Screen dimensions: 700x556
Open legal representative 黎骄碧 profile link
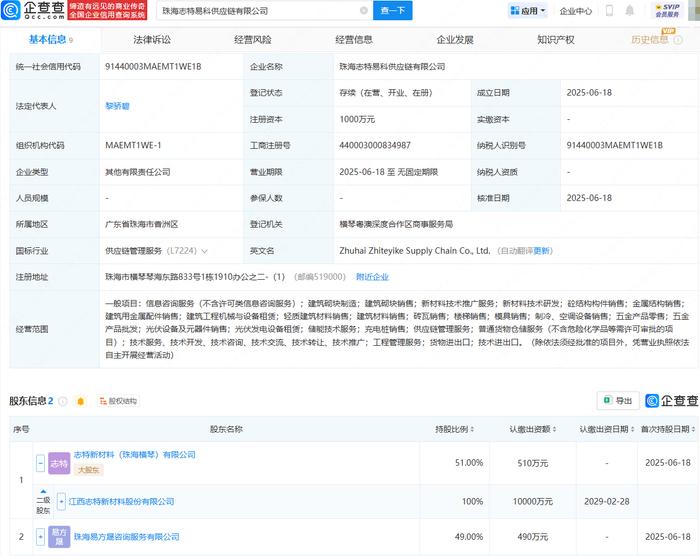(117, 106)
